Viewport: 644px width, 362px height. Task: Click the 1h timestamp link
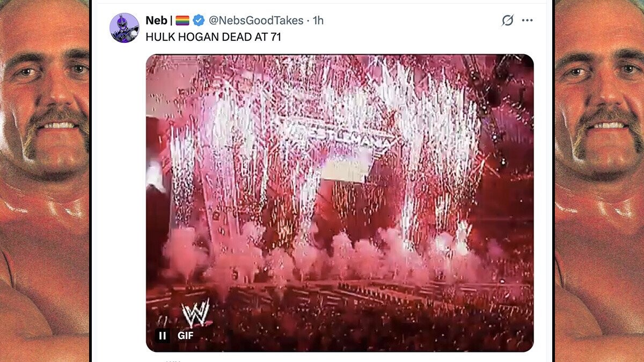[318, 20]
